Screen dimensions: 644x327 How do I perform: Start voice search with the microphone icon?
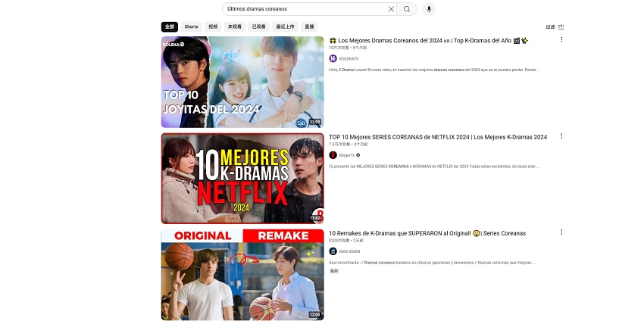[x=429, y=9]
